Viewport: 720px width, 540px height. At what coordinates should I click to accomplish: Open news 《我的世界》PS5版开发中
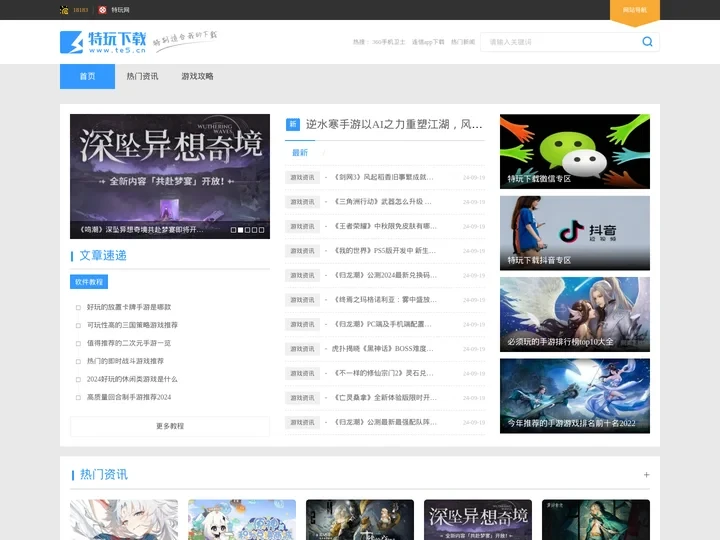[x=384, y=251]
